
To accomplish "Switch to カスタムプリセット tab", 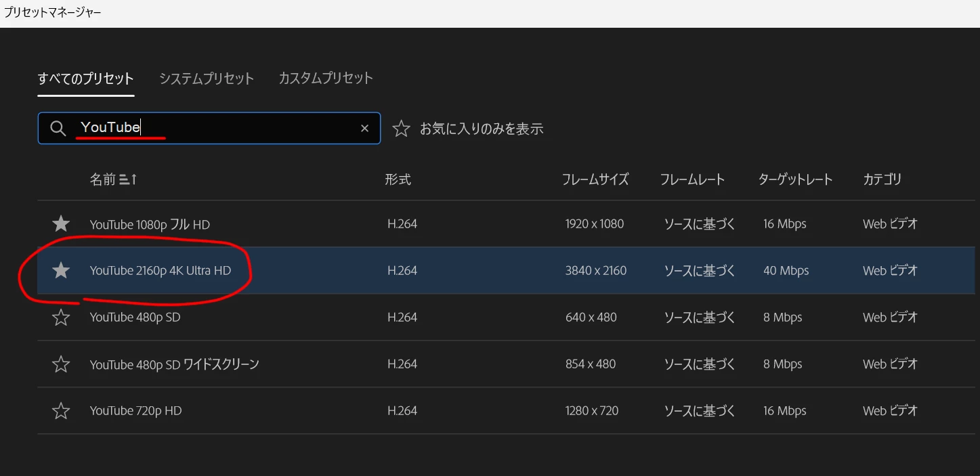I will (x=326, y=79).
